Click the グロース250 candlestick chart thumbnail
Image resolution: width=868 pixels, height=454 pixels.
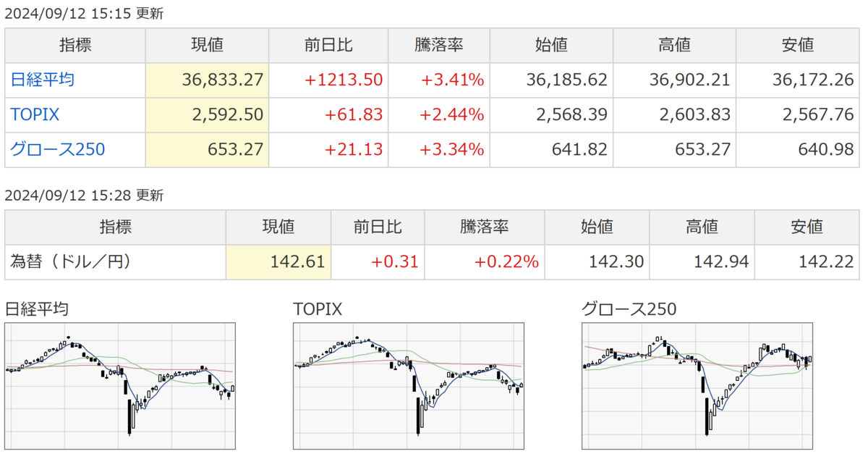point(697,386)
